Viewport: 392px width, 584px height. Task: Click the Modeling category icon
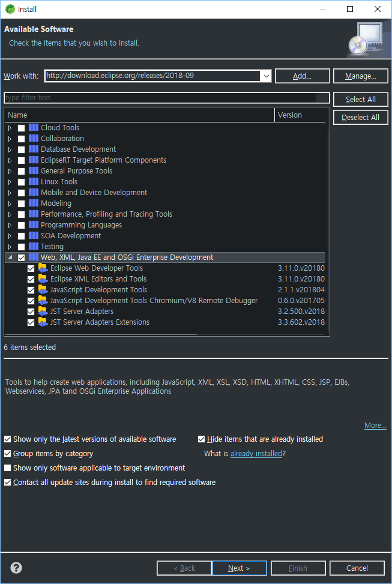[x=34, y=203]
